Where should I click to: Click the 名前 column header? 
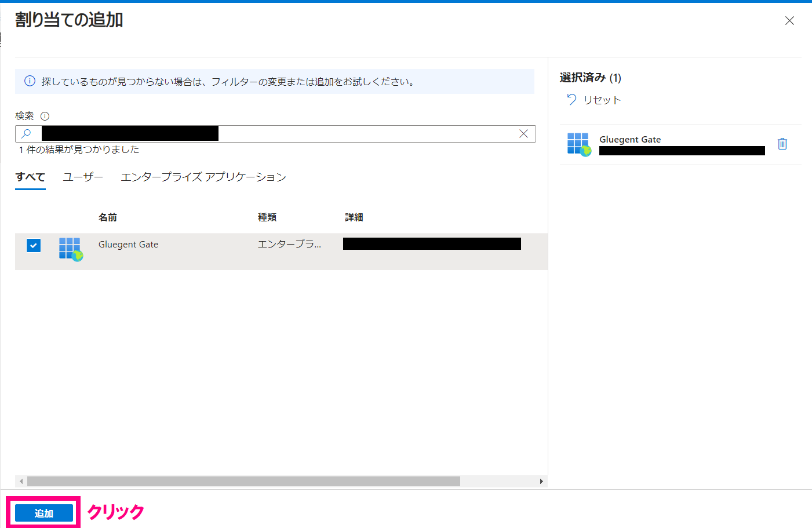click(x=108, y=217)
